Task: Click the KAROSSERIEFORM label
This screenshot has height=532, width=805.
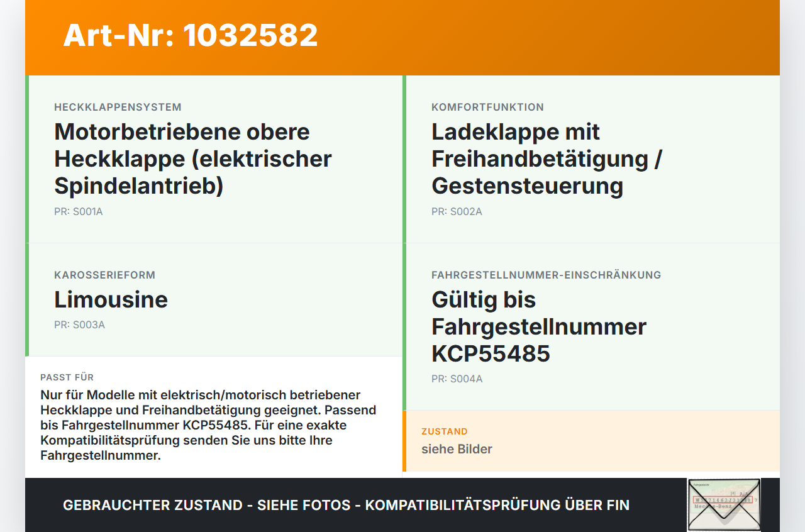Action: (x=104, y=275)
